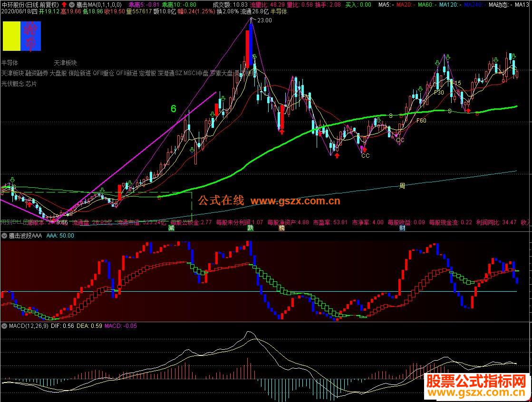Screen dimensions: 532x402
Task: Select the yellow color block
Action: pyautogui.click(x=12, y=36)
